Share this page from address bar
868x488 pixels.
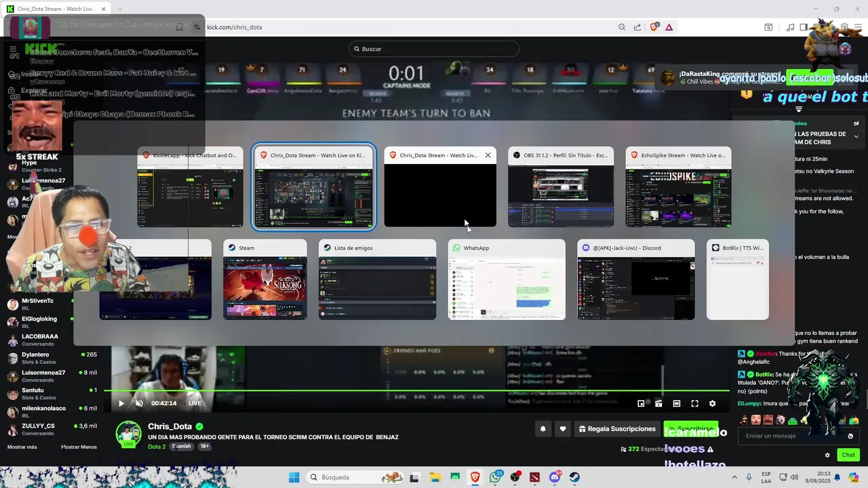[x=637, y=27]
